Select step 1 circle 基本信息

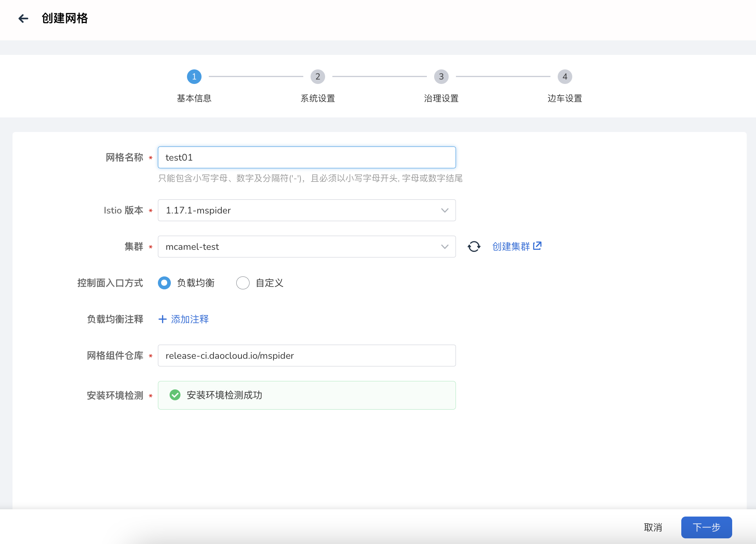pos(194,77)
